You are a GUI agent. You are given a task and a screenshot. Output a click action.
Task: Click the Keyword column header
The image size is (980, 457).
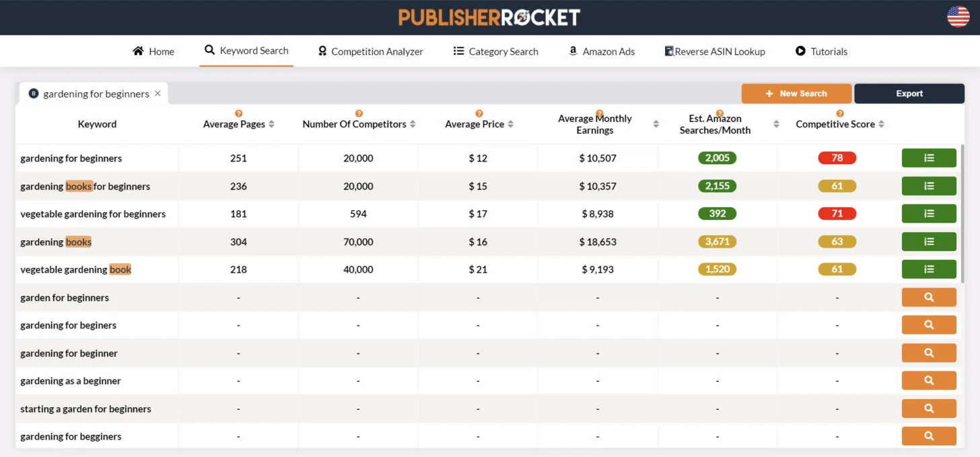coord(97,125)
